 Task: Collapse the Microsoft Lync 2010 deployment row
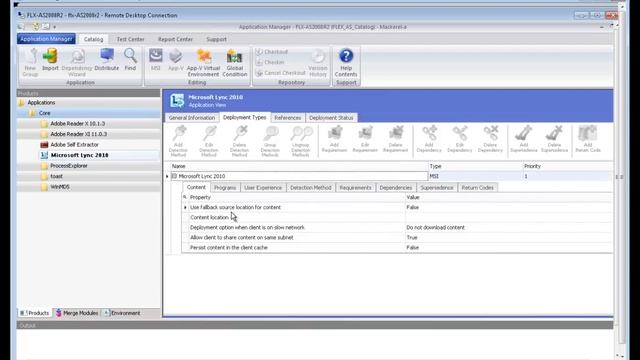point(174,176)
